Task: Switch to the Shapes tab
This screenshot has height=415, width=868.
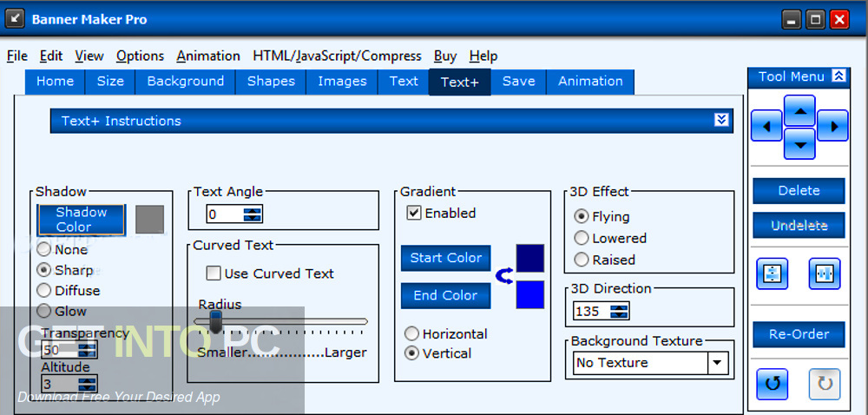Action: (271, 82)
